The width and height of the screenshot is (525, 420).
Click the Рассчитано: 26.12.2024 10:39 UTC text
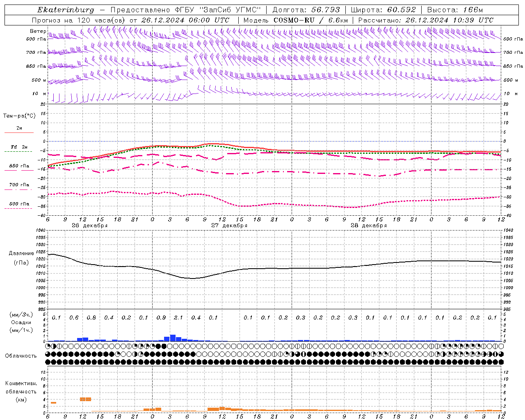pos(426,20)
